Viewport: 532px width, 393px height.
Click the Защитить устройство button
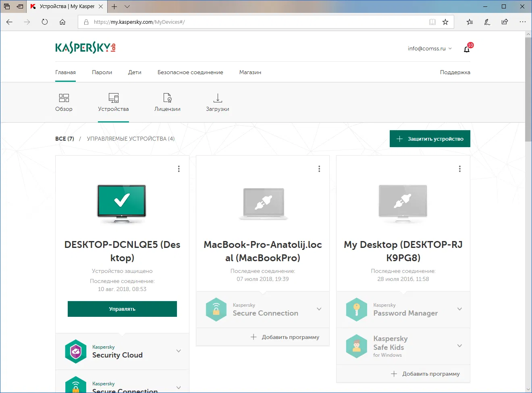point(430,138)
